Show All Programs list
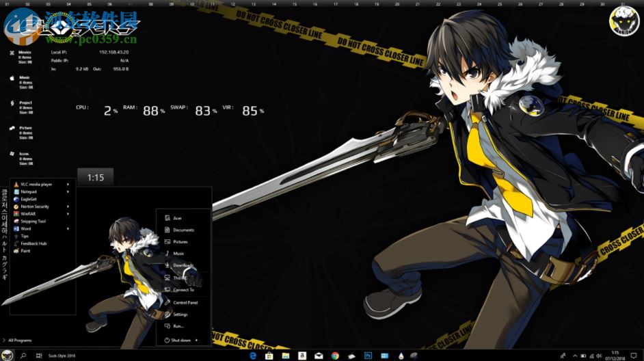Viewport: 644px width, 361px height. (17, 340)
